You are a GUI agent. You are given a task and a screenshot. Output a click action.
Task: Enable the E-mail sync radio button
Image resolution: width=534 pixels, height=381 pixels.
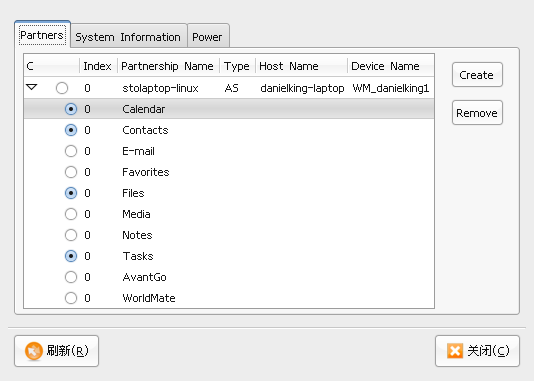pyautogui.click(x=71, y=151)
